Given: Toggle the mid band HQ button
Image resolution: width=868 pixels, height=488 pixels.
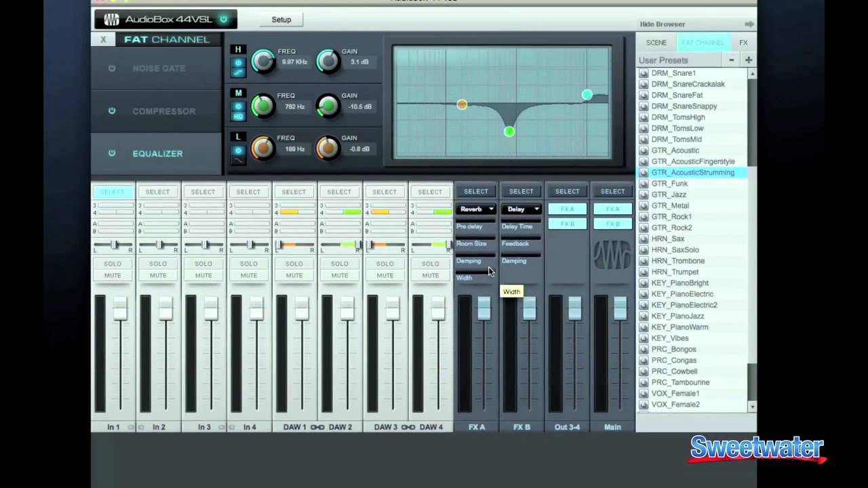Looking at the screenshot, I should [238, 116].
